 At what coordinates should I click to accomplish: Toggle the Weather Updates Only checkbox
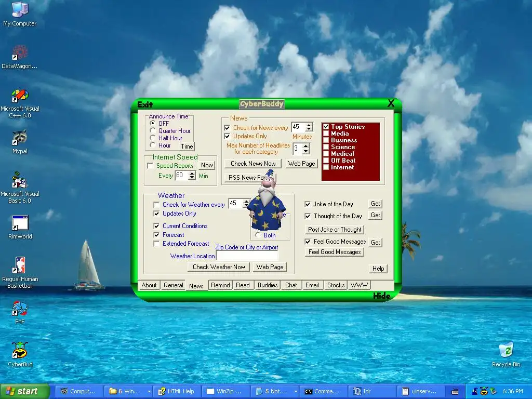coord(156,214)
